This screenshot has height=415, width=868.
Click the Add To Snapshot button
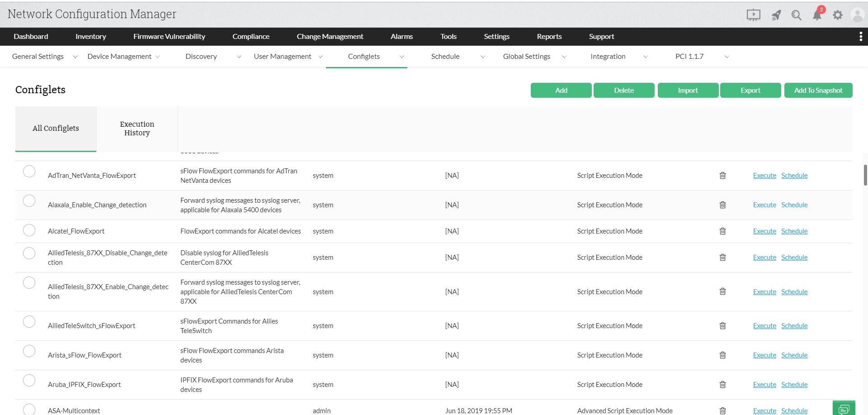(818, 90)
